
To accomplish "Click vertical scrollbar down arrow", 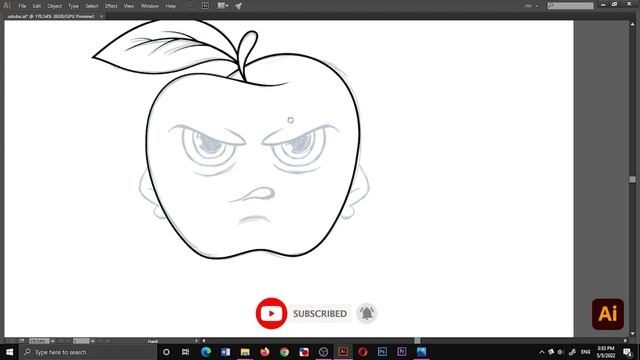I will (632, 333).
